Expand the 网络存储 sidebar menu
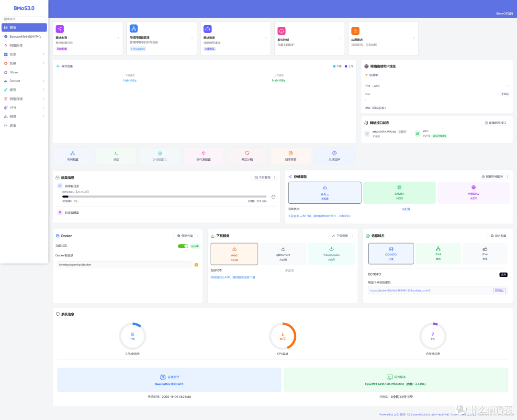 [24, 99]
